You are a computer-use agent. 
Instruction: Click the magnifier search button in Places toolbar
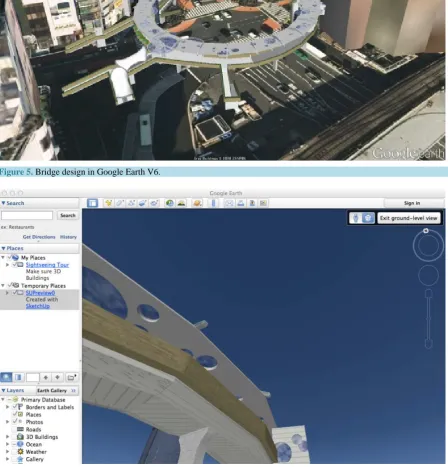pyautogui.click(x=6, y=377)
